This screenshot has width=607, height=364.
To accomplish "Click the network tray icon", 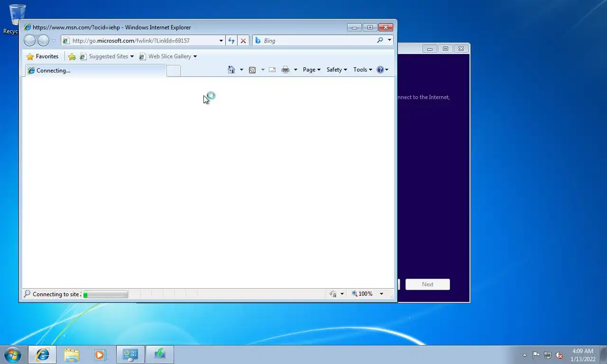I will click(548, 355).
